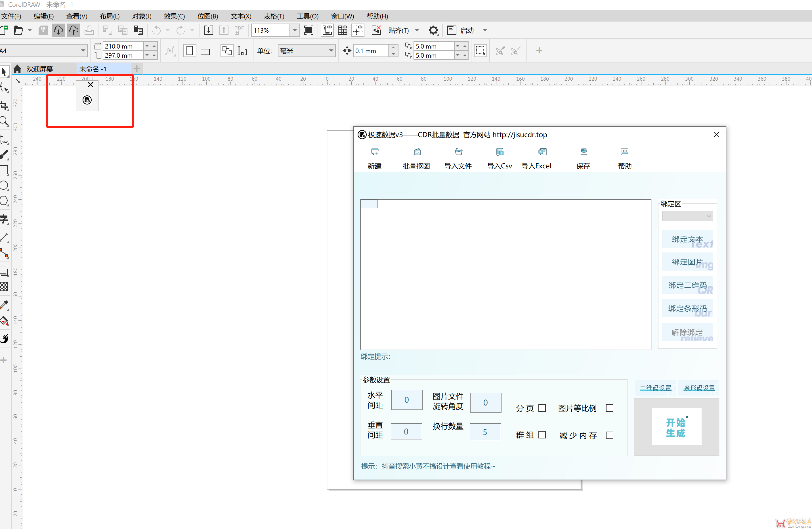Image resolution: width=812 pixels, height=529 pixels.
Task: Open page width 210.0 mm dropdown arrow
Action: point(147,46)
